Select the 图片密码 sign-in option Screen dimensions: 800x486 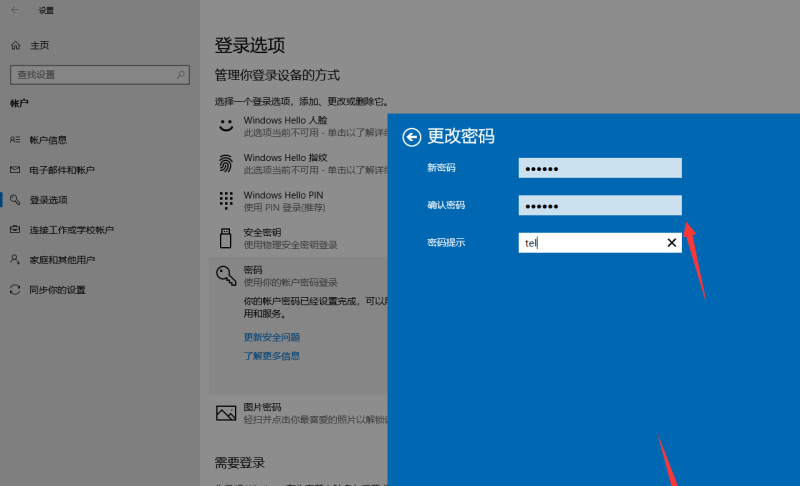pos(262,407)
